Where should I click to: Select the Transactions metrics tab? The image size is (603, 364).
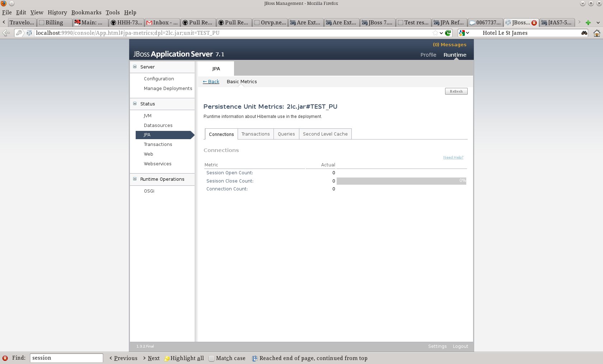(x=256, y=134)
